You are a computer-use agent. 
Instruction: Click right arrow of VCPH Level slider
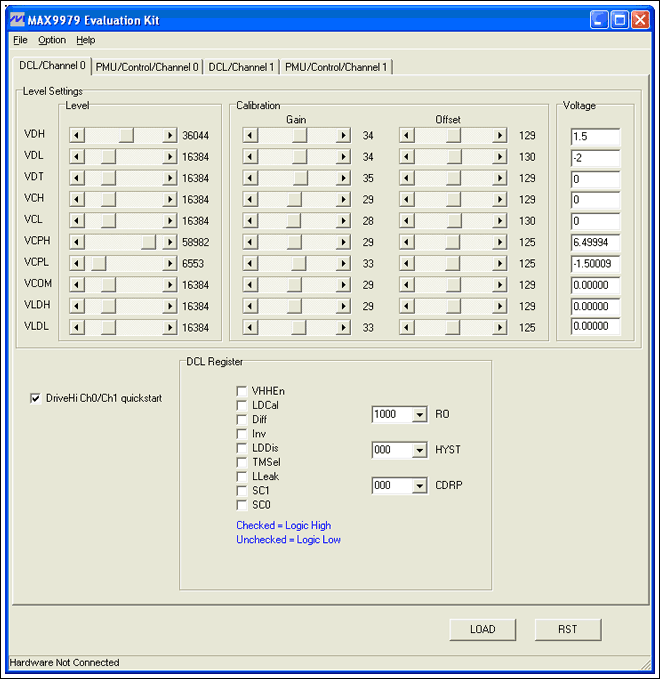171,241
